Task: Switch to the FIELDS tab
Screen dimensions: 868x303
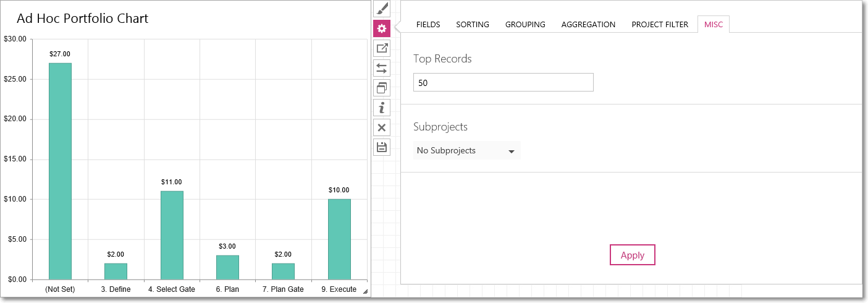Action: [x=428, y=25]
